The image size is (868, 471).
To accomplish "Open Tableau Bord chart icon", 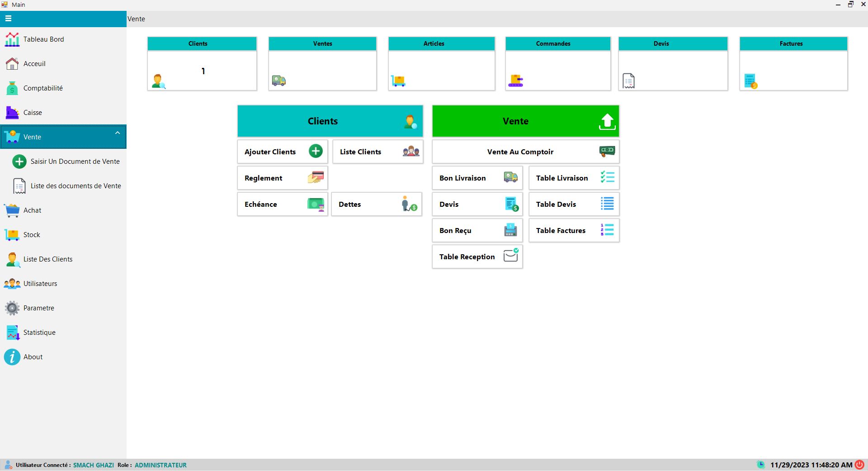I will click(x=12, y=39).
